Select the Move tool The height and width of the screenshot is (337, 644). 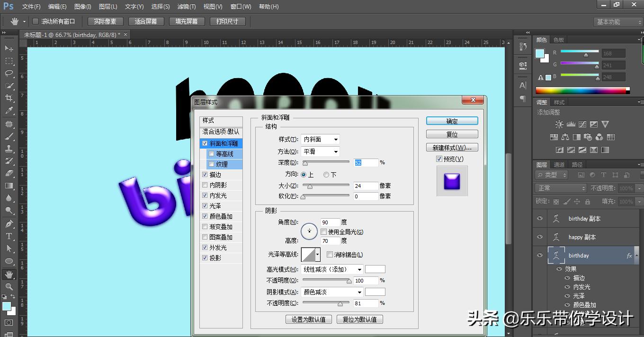coord(9,48)
